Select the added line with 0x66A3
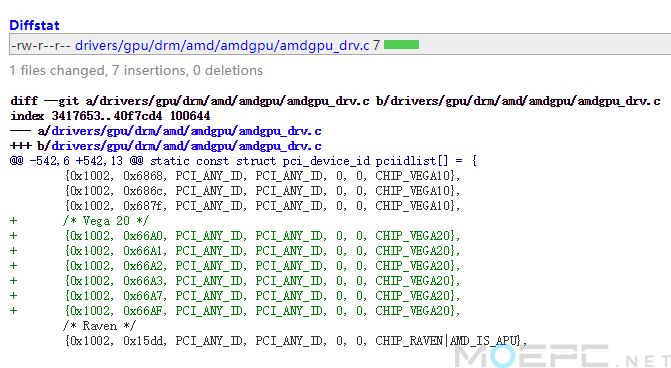Viewport: 671px width, 368px height. 235,281
